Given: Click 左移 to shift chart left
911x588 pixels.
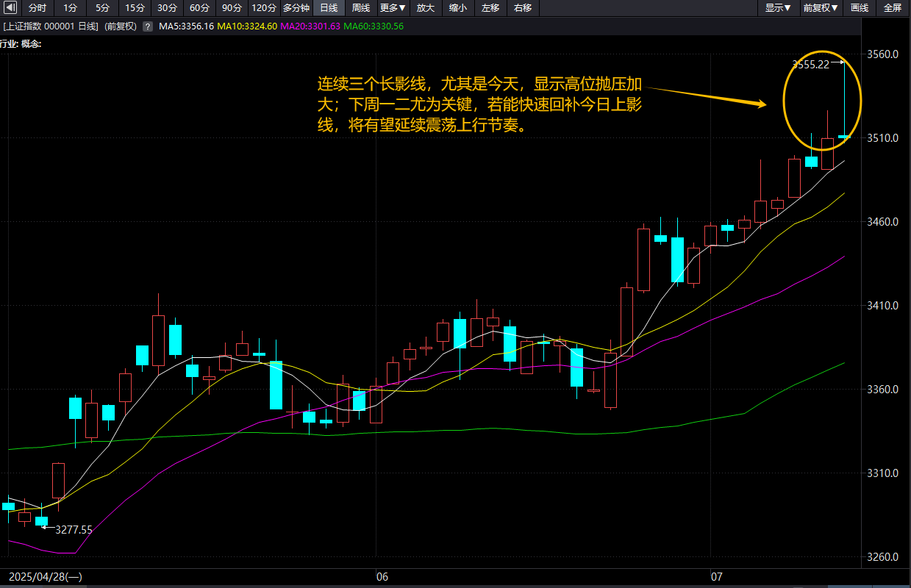Looking at the screenshot, I should coord(490,8).
